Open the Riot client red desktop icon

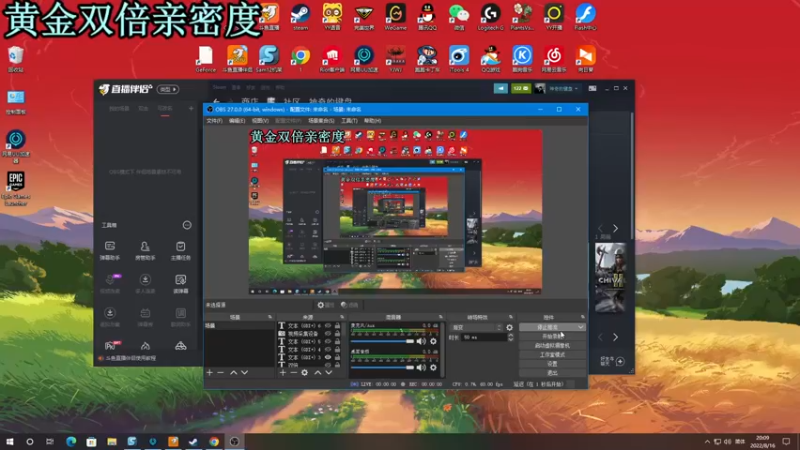pyautogui.click(x=332, y=58)
